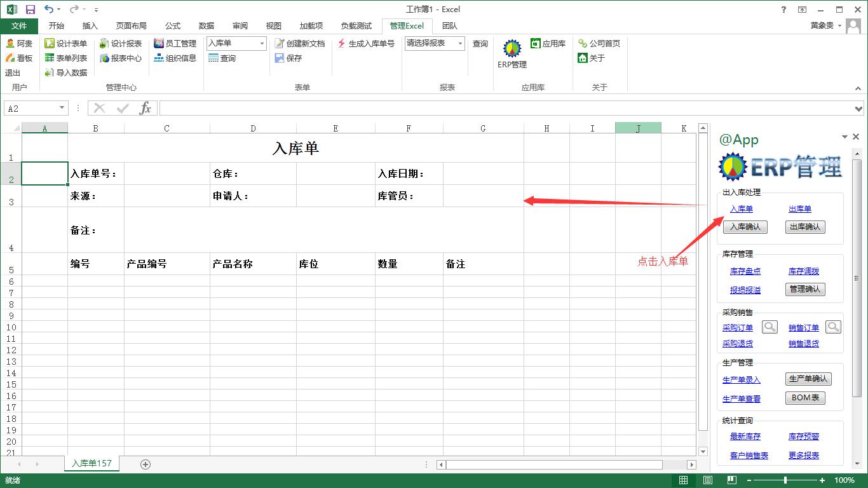Search sales orders magnifier next to 销售订单
This screenshot has height=488, width=868.
pos(833,327)
